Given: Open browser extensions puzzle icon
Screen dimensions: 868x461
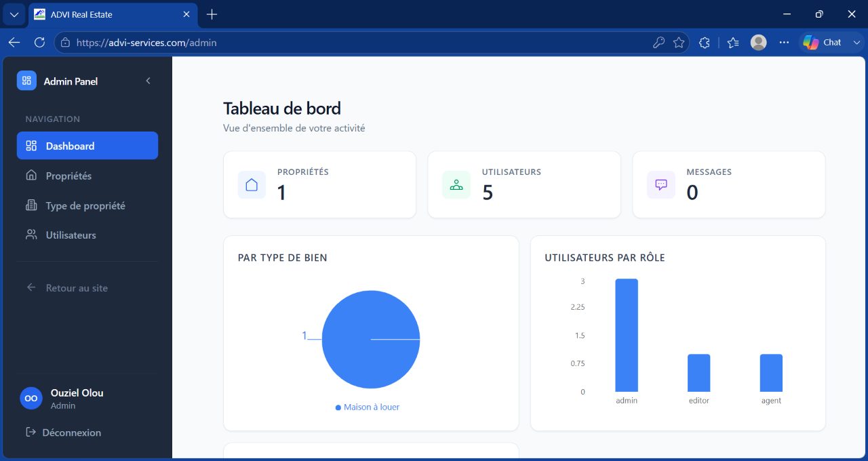Looking at the screenshot, I should 705,42.
